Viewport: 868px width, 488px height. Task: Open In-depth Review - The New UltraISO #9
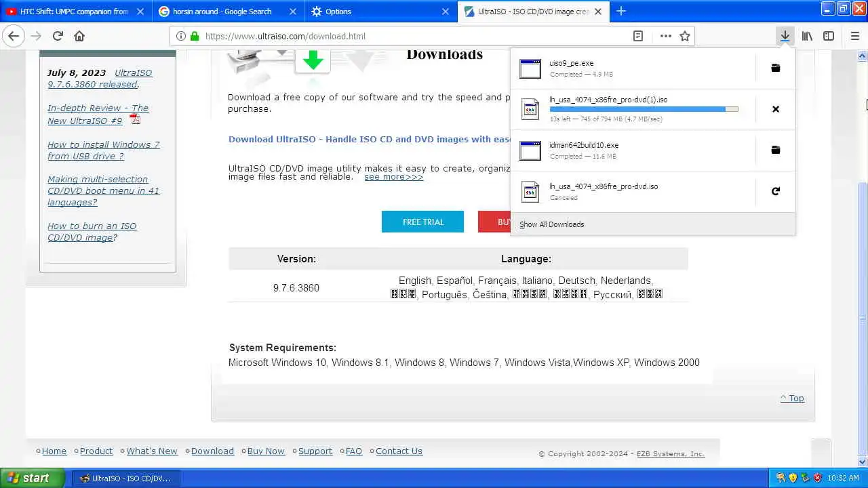click(x=98, y=114)
